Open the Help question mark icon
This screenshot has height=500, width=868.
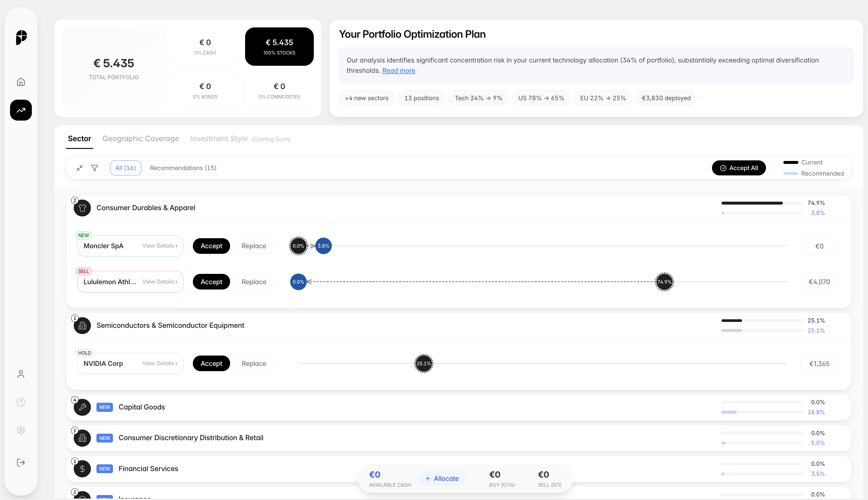pos(21,402)
